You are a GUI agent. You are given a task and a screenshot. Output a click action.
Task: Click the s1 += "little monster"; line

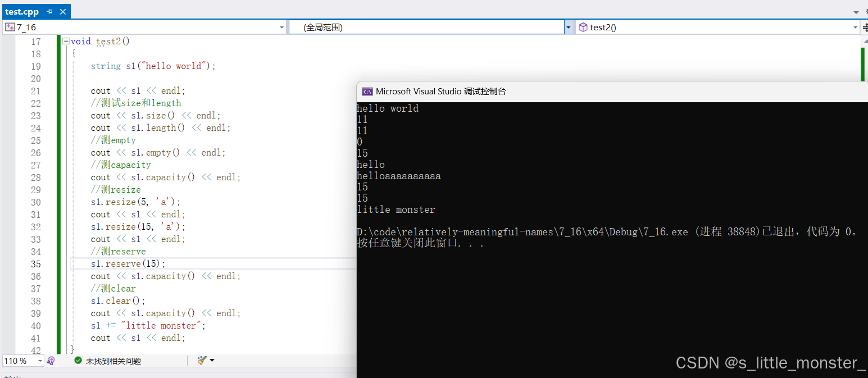[148, 326]
